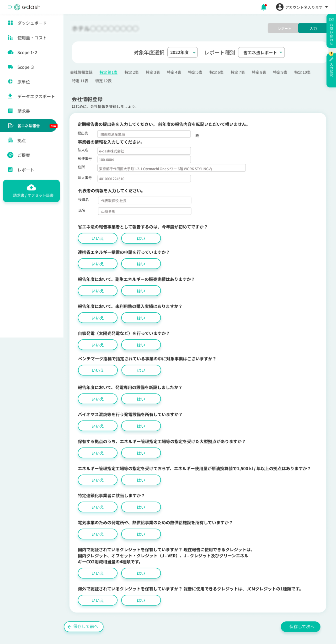Open the notification bell icon
336x644 pixels.
tap(264, 7)
